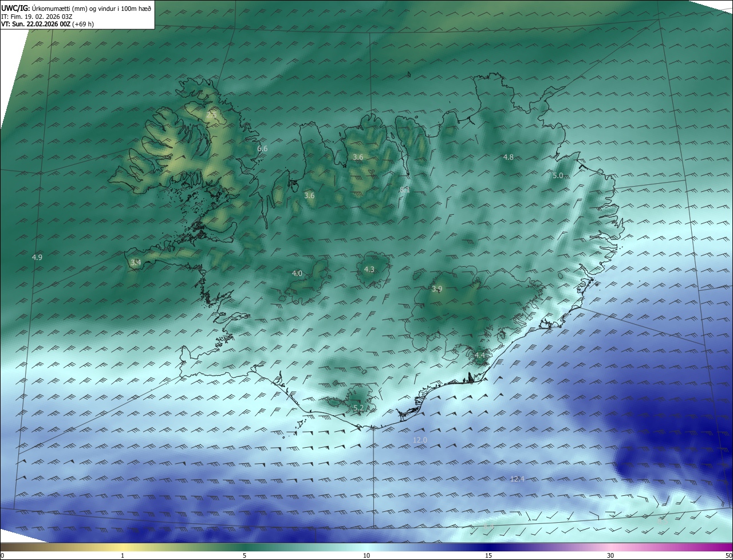Click the 4.9 value label over the sea
The image size is (733, 560).
coord(37,257)
